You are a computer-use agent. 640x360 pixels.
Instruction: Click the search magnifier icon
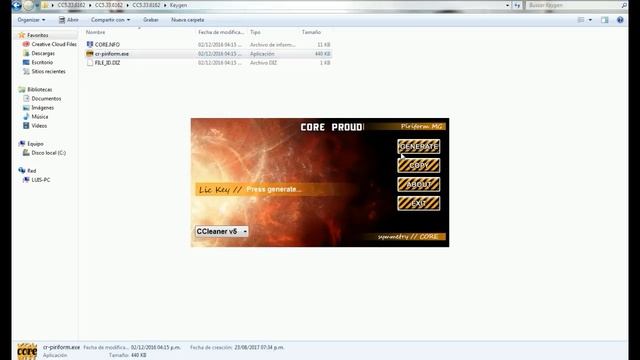tap(624, 5)
